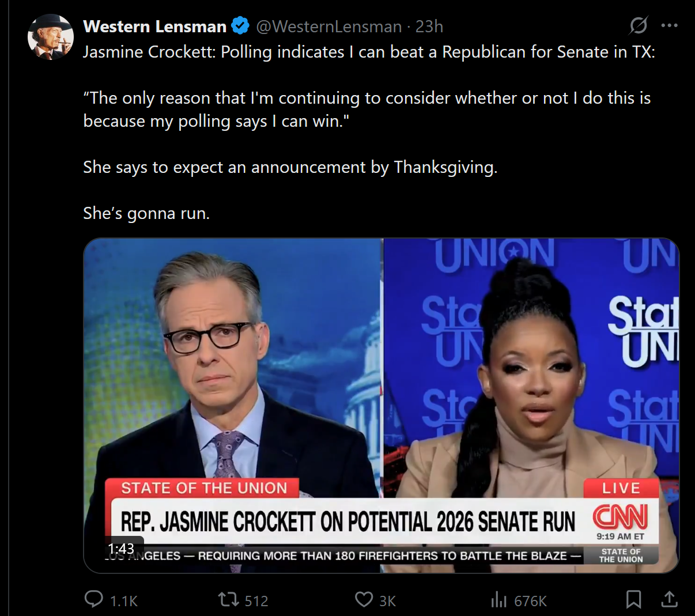This screenshot has height=616, width=695.
Task: Click the 1:43 video duration badge
Action: point(121,549)
